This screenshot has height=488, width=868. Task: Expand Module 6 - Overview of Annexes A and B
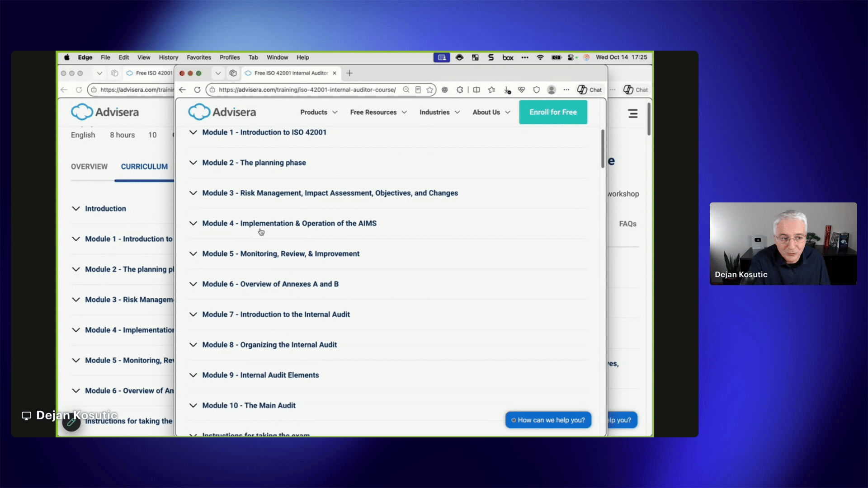(x=388, y=284)
